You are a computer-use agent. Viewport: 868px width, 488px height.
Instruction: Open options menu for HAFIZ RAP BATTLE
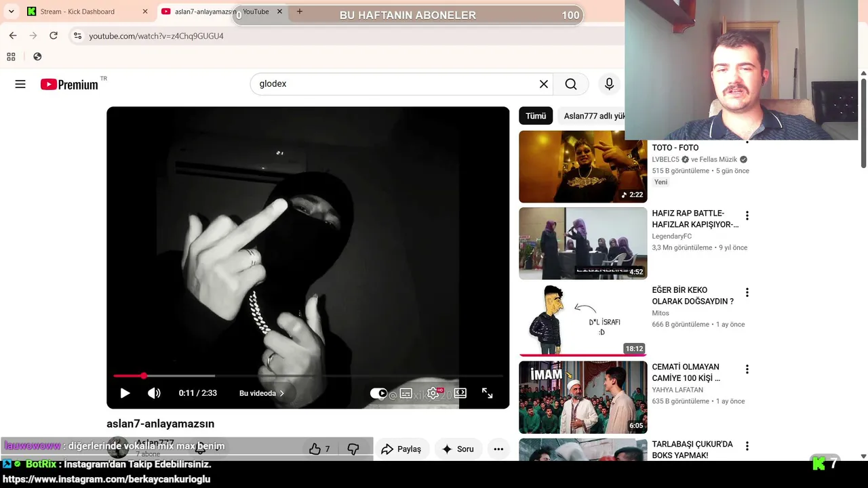(747, 216)
